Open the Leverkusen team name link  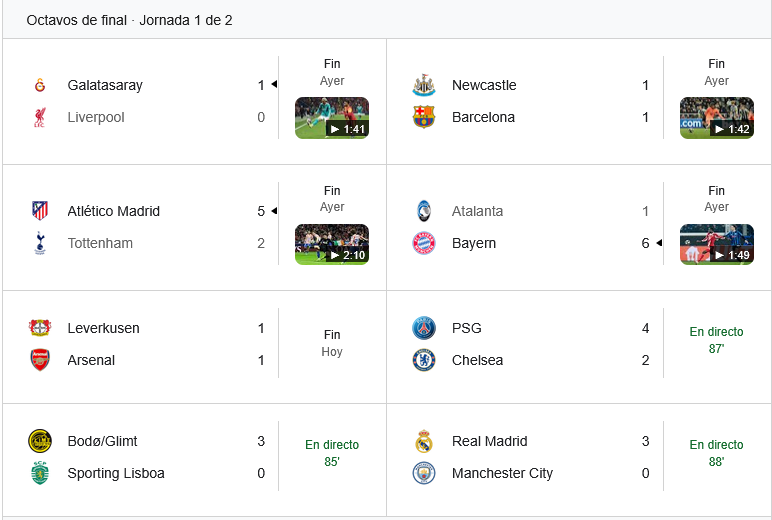click(104, 328)
